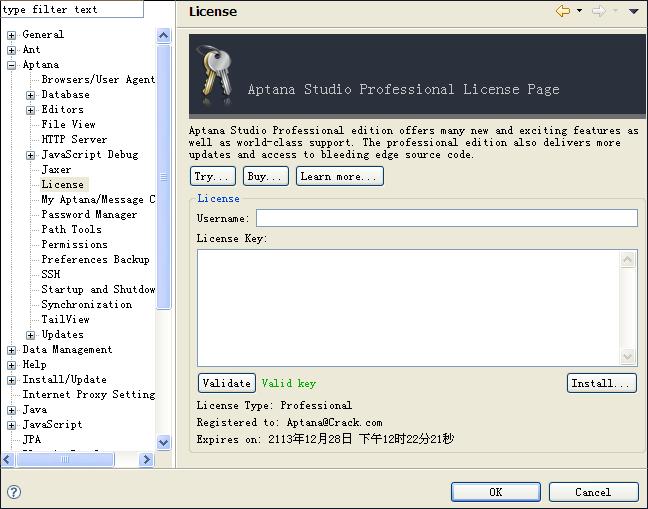This screenshot has width=648, height=509.
Task: Select the Database tree label
Action: click(65, 95)
